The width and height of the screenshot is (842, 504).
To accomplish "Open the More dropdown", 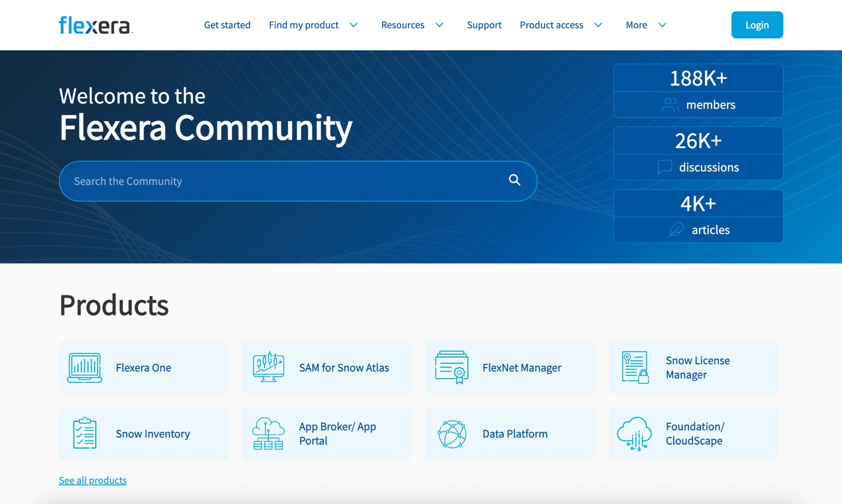I will (645, 25).
